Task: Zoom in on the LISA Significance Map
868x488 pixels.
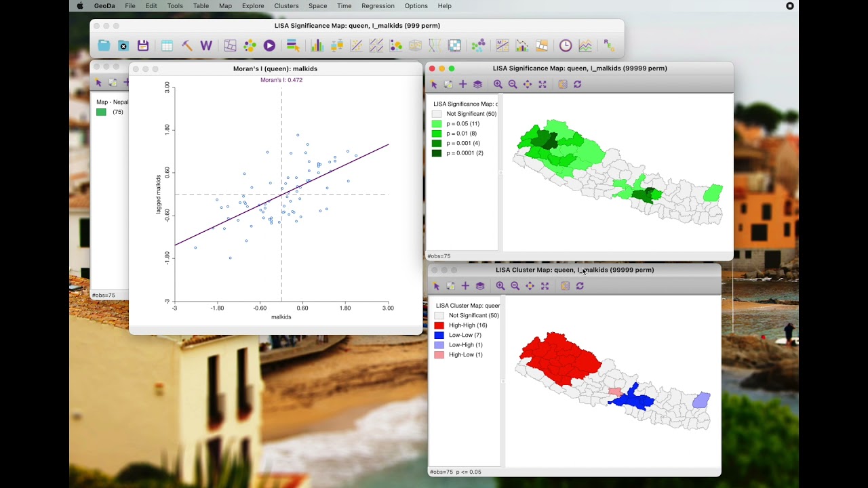Action: tap(498, 84)
